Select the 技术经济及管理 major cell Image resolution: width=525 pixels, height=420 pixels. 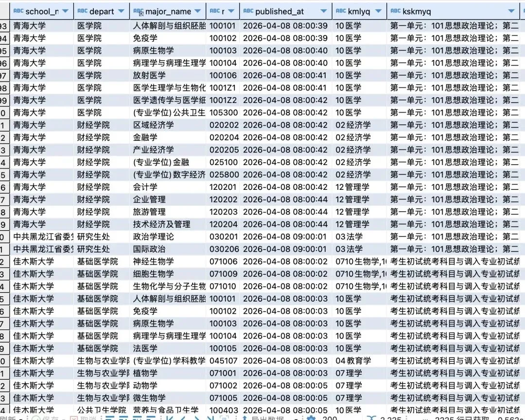(168, 224)
